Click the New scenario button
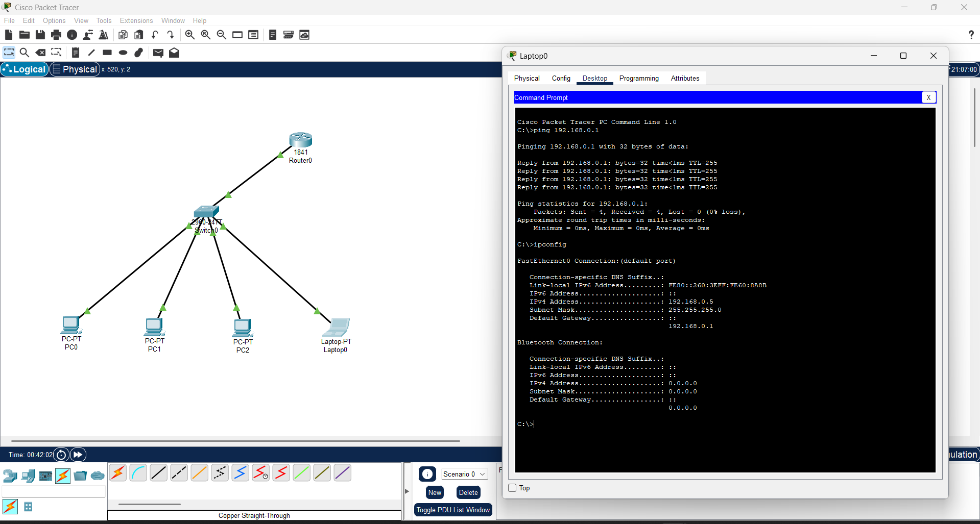Image resolution: width=980 pixels, height=524 pixels. click(435, 492)
